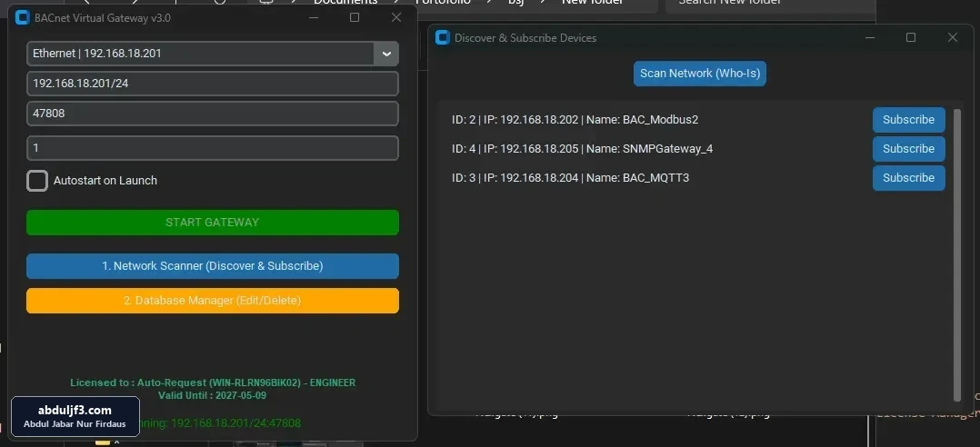Open Network Scanner (Discover & Subscribe)
The height and width of the screenshot is (447, 980).
[213, 266]
